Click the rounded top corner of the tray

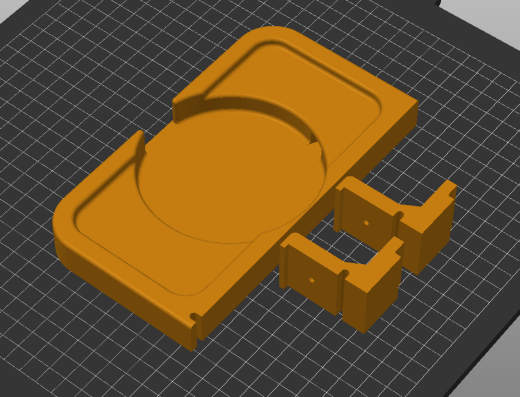[273, 33]
